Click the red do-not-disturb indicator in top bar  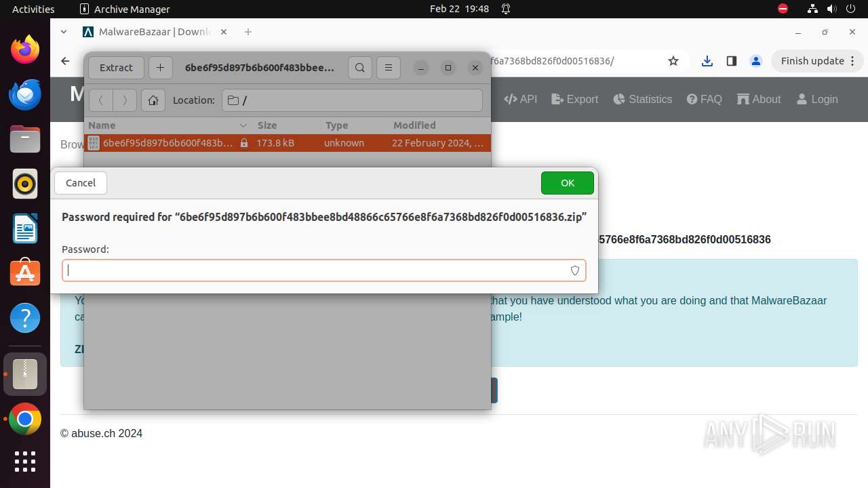[783, 9]
